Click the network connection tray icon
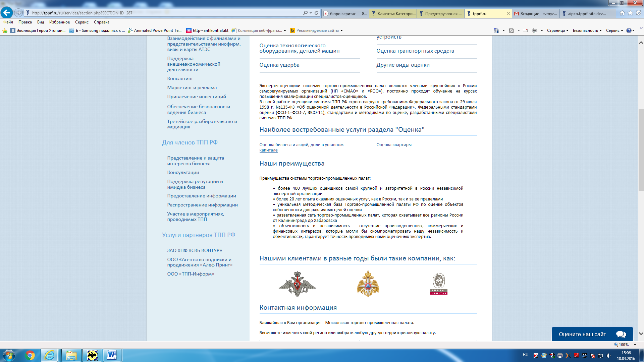 (600, 356)
